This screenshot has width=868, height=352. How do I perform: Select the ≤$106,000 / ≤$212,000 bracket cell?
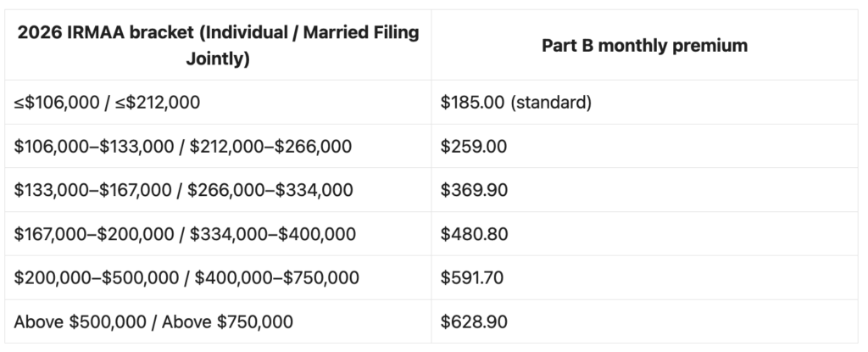click(218, 102)
